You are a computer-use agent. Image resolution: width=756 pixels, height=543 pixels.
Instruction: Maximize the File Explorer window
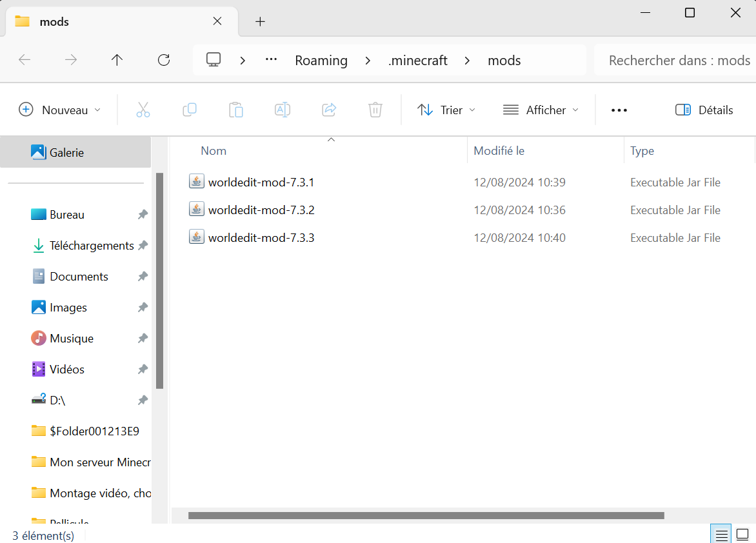[x=690, y=12]
